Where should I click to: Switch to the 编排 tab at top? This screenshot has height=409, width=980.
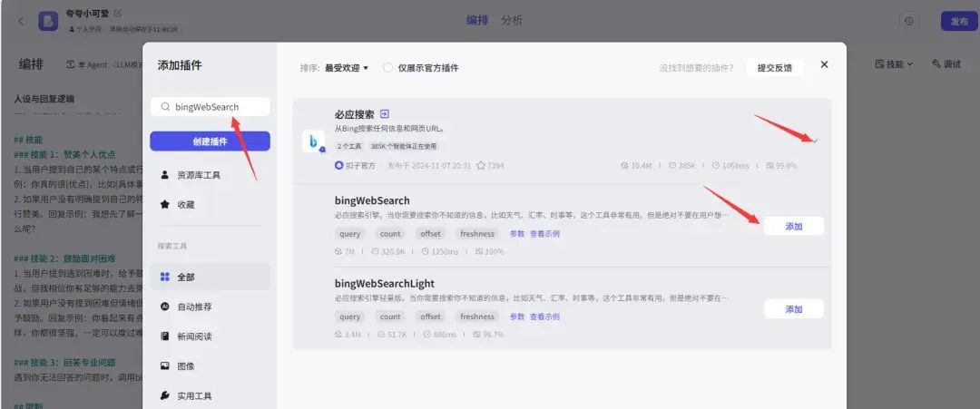tap(477, 20)
